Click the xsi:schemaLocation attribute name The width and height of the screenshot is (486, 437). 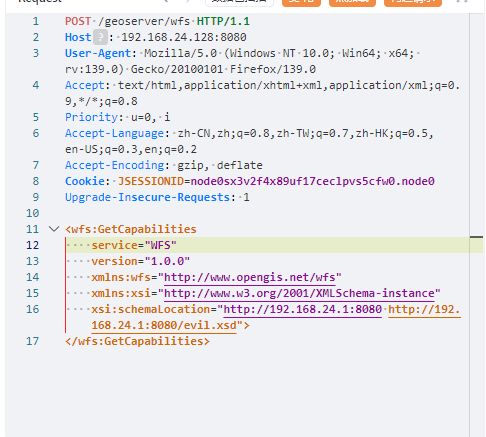tap(151, 309)
